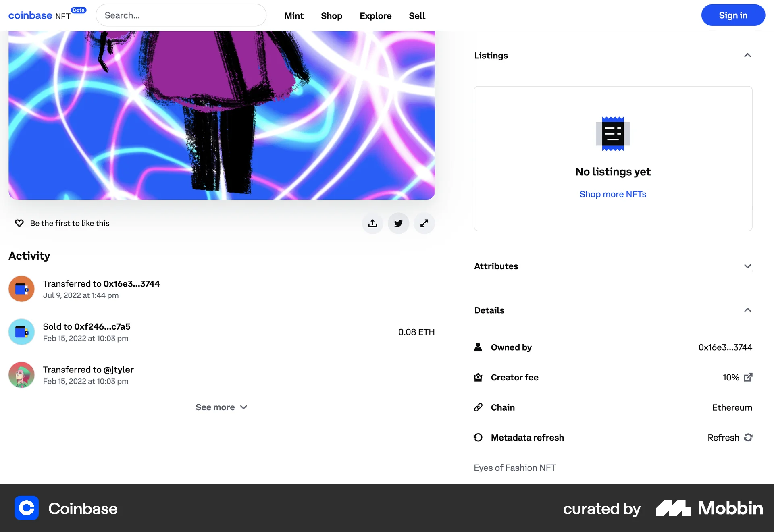The height and width of the screenshot is (532, 774).
Task: Expand the Attributes section
Action: [748, 266]
